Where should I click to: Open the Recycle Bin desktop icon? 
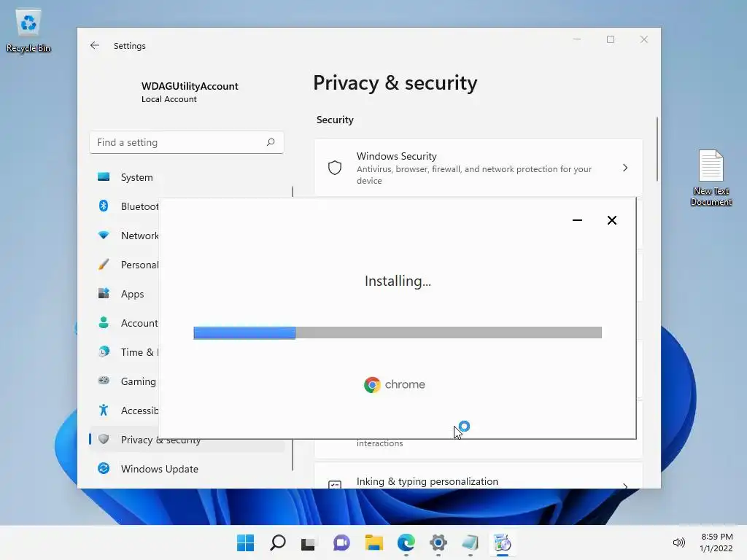pos(28,31)
